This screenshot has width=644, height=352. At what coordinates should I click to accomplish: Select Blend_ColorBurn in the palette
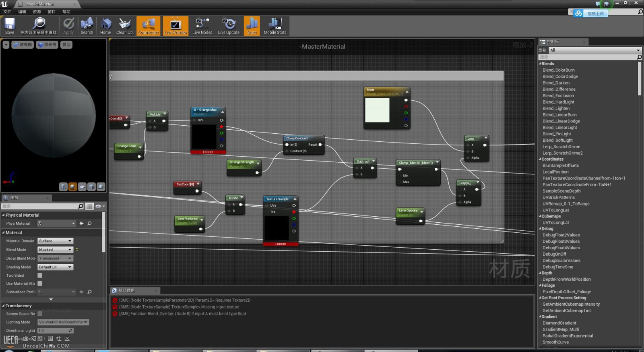(x=558, y=70)
